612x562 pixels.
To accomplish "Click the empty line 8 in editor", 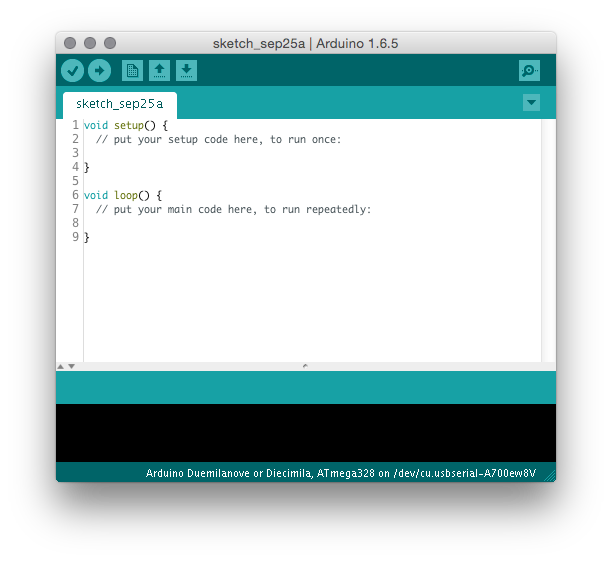I will click(312, 223).
